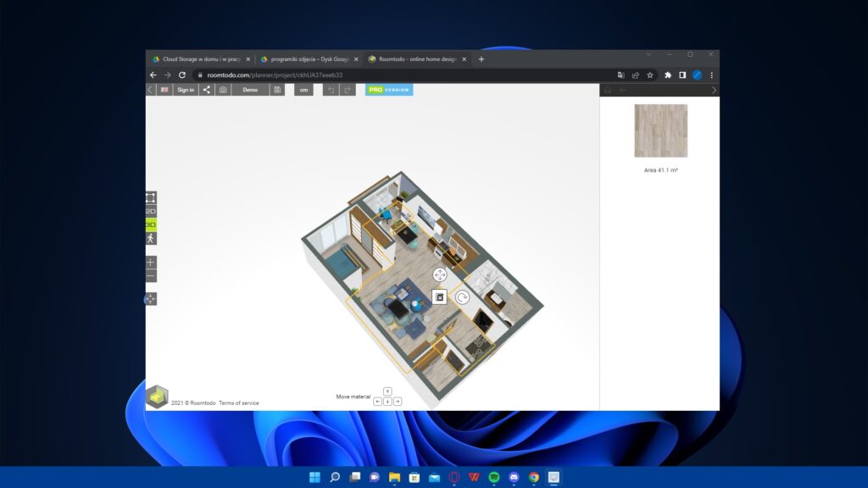
Task: Save project with the floppy disk icon
Action: 277,90
